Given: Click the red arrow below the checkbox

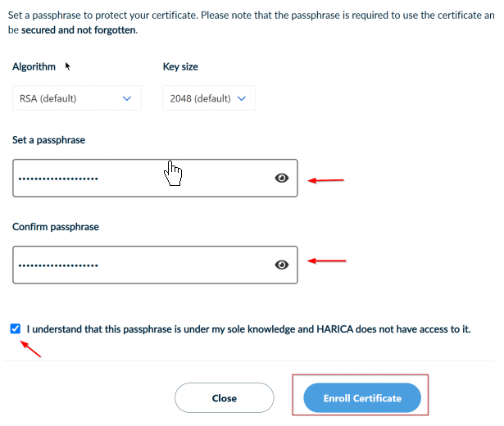Looking at the screenshot, I should click(30, 349).
